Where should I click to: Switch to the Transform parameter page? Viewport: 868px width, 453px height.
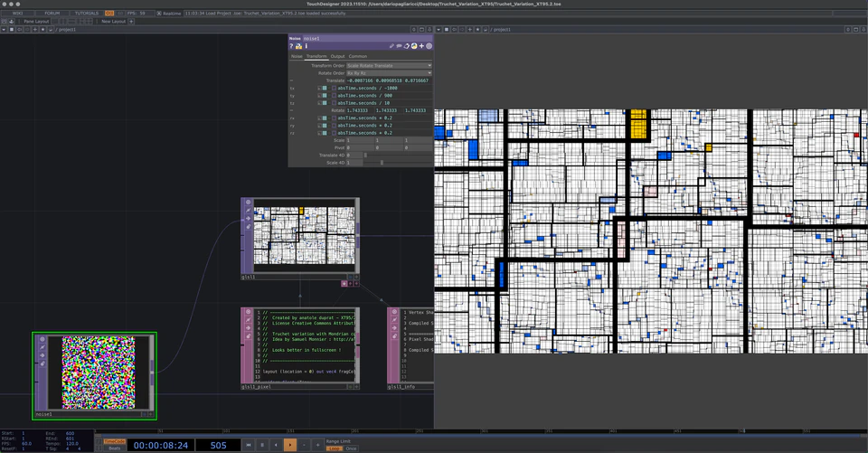pos(316,56)
